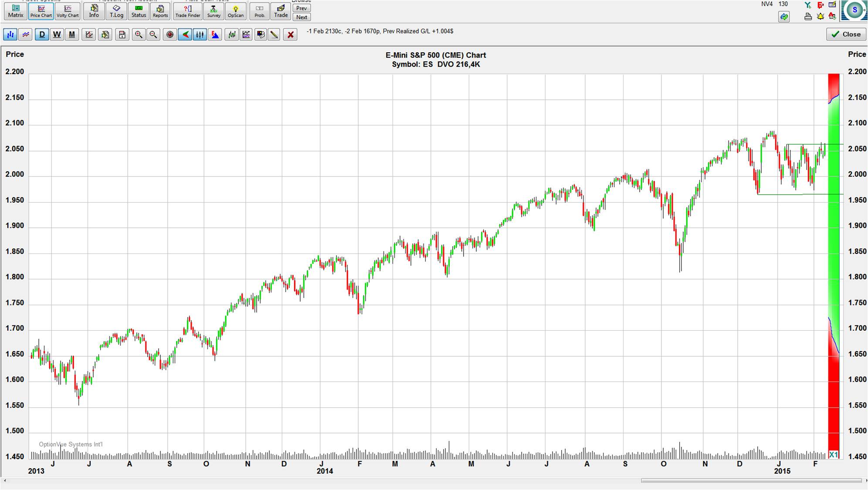Toggle the candlestick display button
The height and width of the screenshot is (490, 868).
coord(200,35)
